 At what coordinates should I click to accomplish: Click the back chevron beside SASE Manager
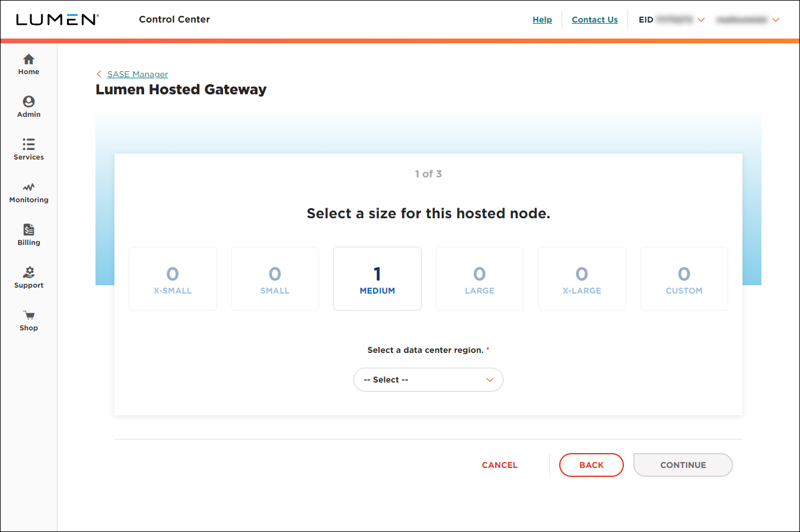point(99,74)
